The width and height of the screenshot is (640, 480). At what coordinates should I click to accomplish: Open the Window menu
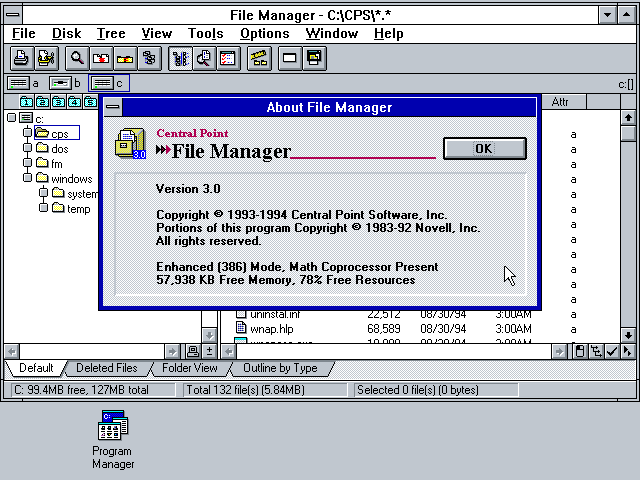click(332, 33)
